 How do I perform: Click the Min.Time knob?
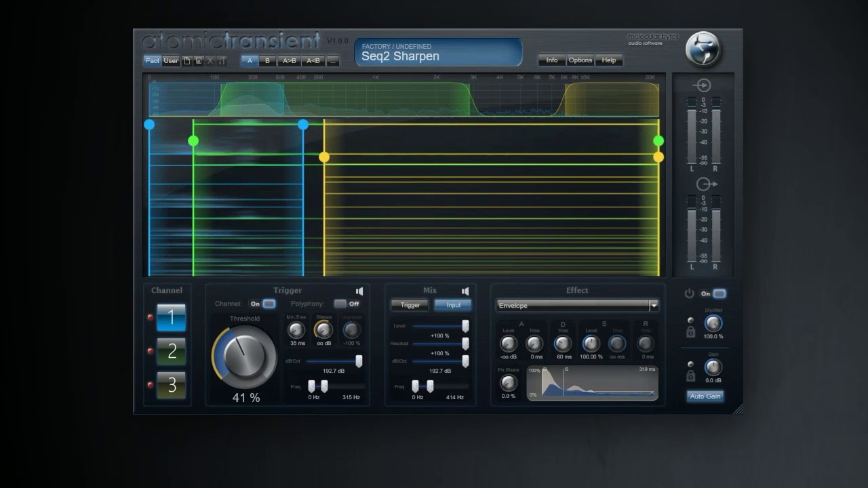click(296, 330)
